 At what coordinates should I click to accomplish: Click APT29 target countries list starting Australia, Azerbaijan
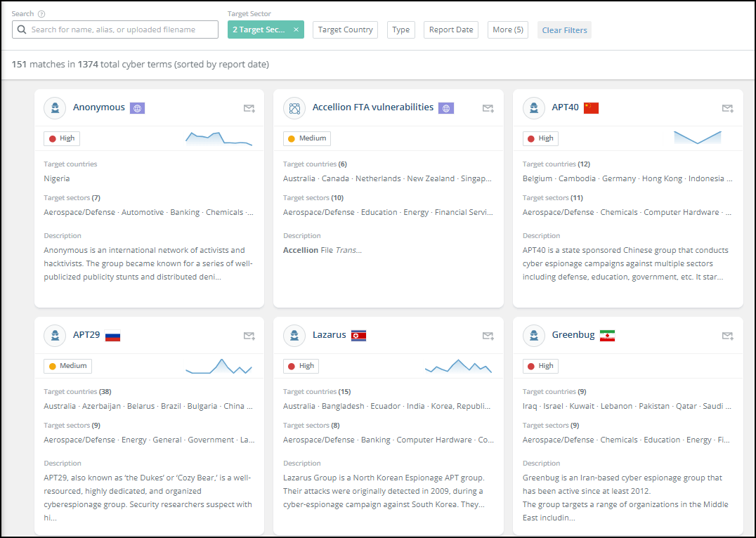tap(148, 406)
